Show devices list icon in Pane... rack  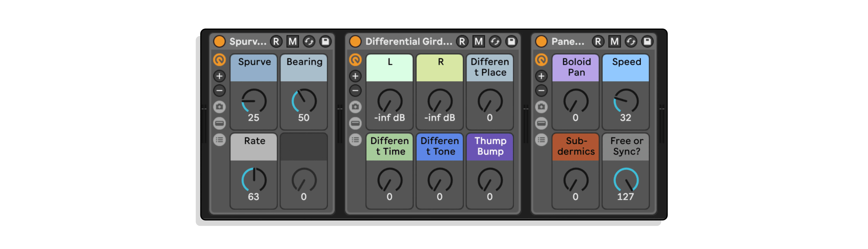coord(541,140)
